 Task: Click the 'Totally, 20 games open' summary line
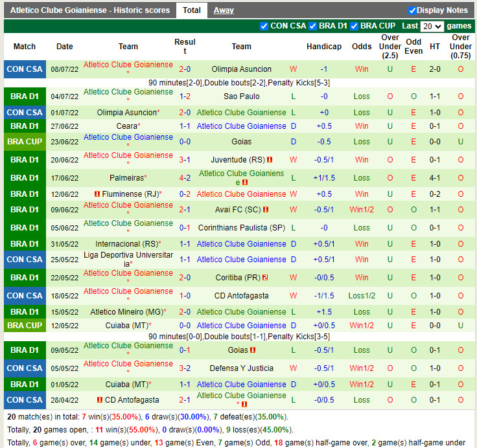coord(149,430)
